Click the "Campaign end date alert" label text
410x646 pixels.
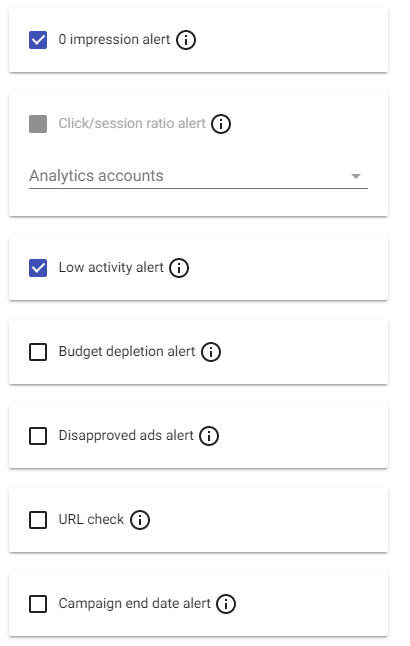coord(134,604)
